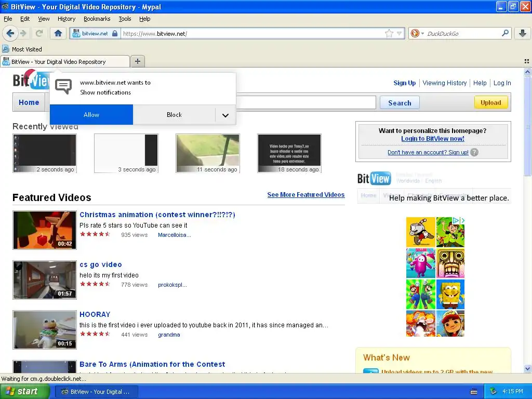Click the notification speech bubble icon
Screen dimensions: 532x399
click(x=63, y=87)
